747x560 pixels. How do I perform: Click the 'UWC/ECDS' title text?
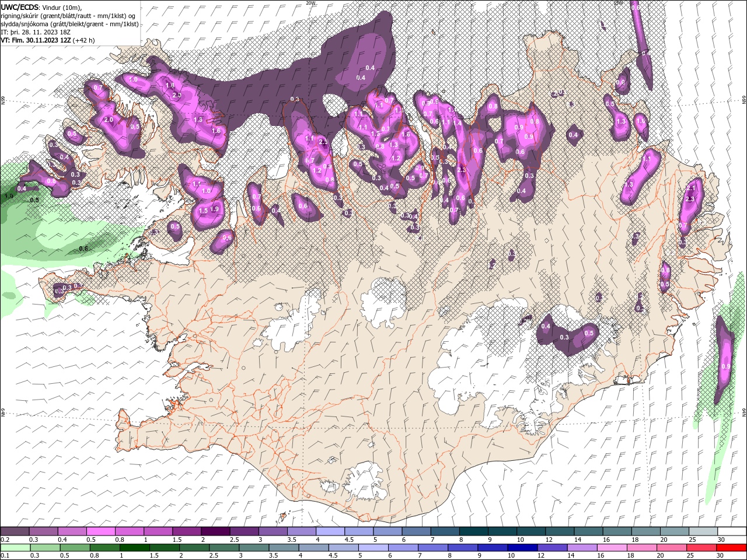pos(19,7)
